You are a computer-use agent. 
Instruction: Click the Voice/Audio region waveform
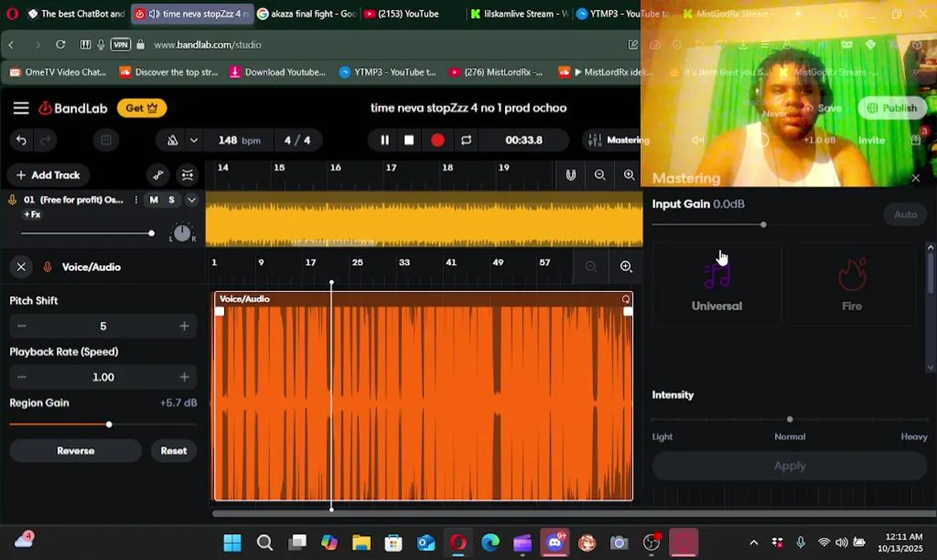click(423, 402)
